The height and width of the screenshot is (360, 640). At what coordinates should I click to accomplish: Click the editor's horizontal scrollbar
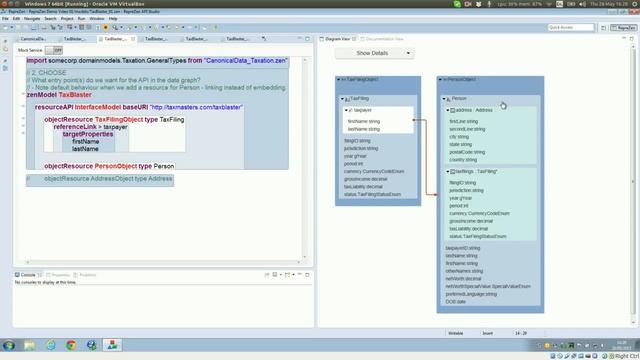point(163,262)
